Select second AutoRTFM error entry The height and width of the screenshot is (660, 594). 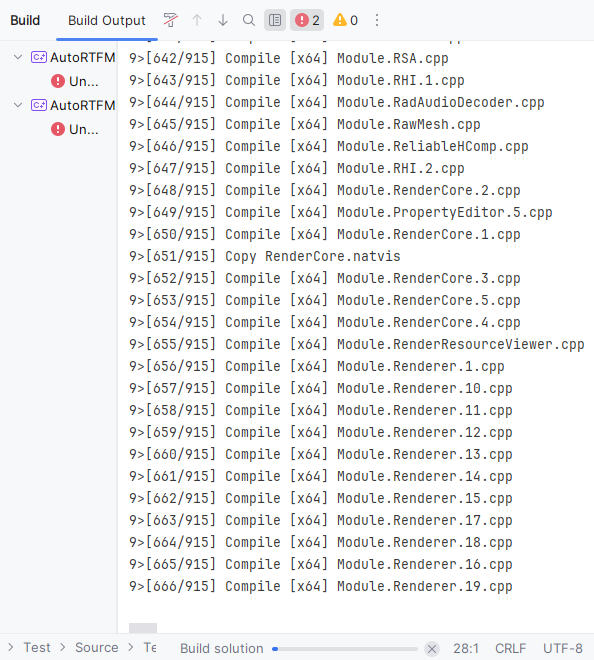pos(75,129)
